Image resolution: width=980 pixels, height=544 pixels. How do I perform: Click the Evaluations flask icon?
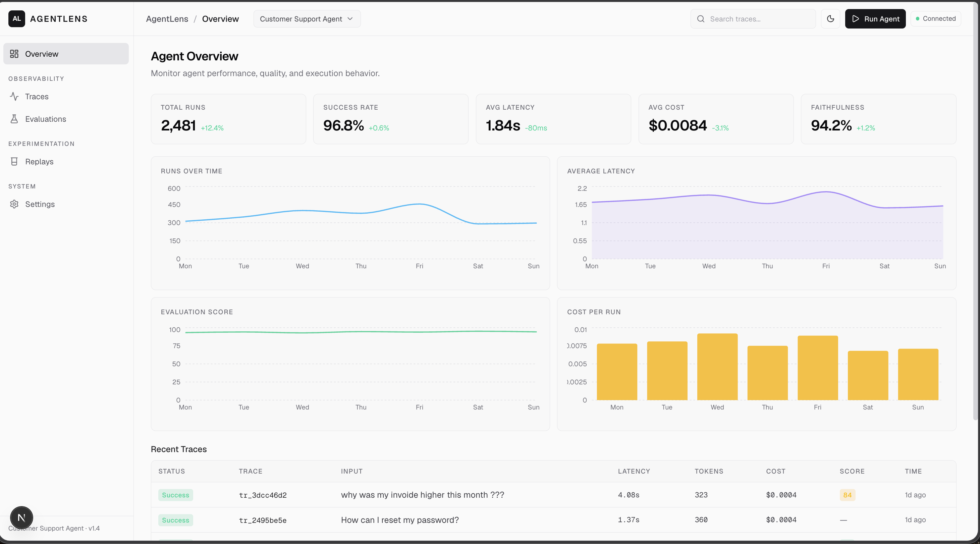(14, 119)
